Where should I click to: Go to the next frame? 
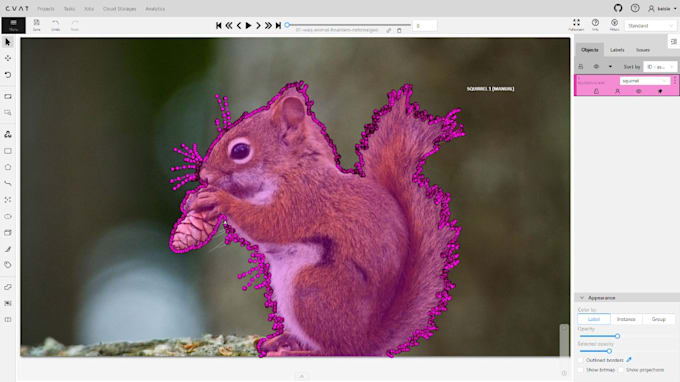(x=258, y=26)
